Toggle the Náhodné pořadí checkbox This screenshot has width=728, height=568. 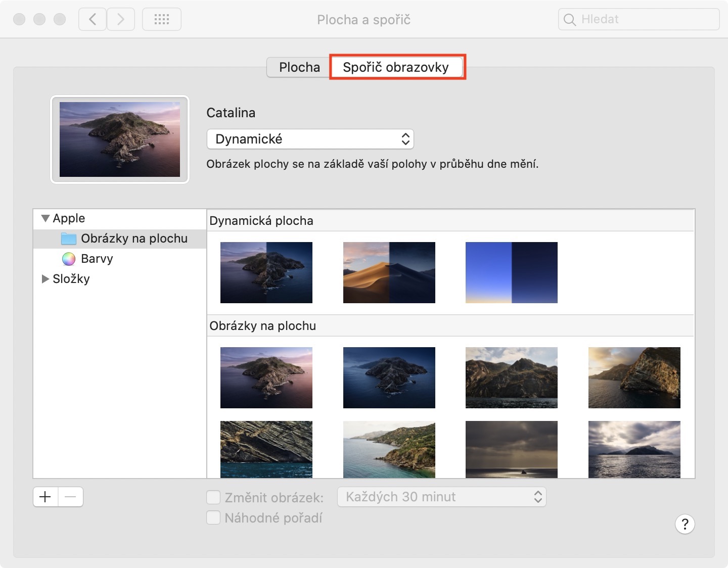point(213,517)
